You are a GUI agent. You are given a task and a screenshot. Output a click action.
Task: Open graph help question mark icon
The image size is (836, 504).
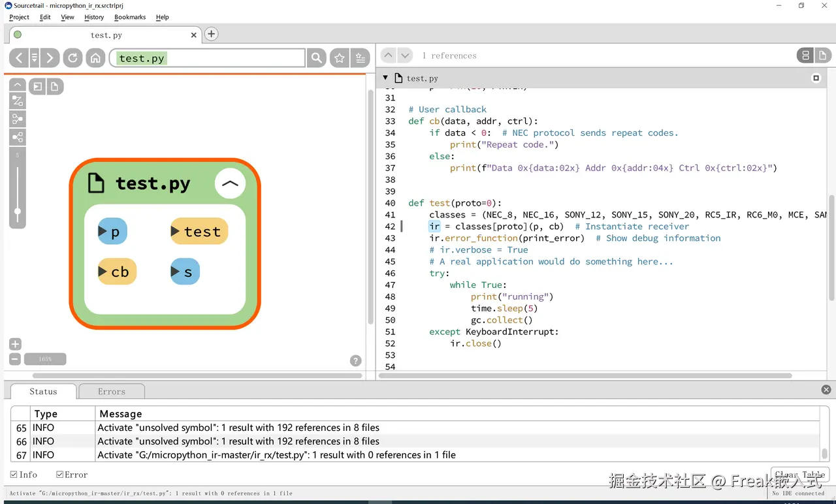(x=356, y=360)
